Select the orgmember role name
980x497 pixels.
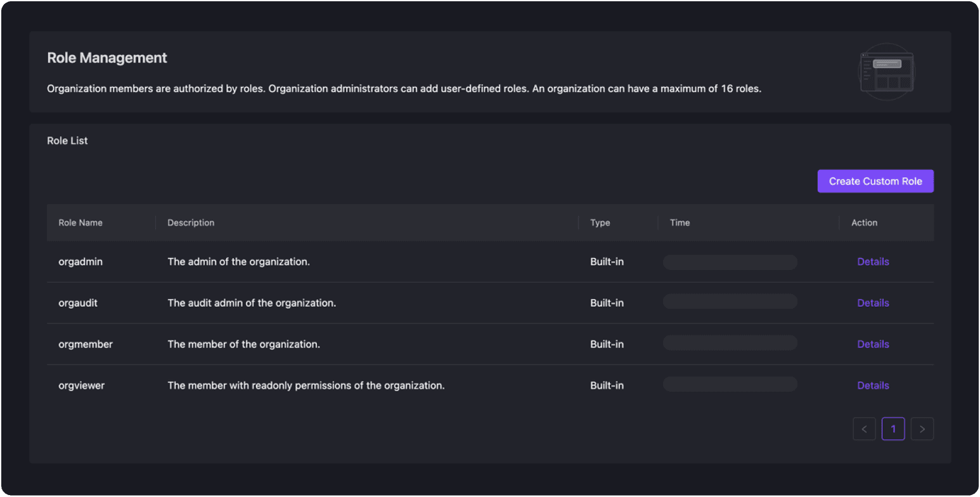point(86,344)
